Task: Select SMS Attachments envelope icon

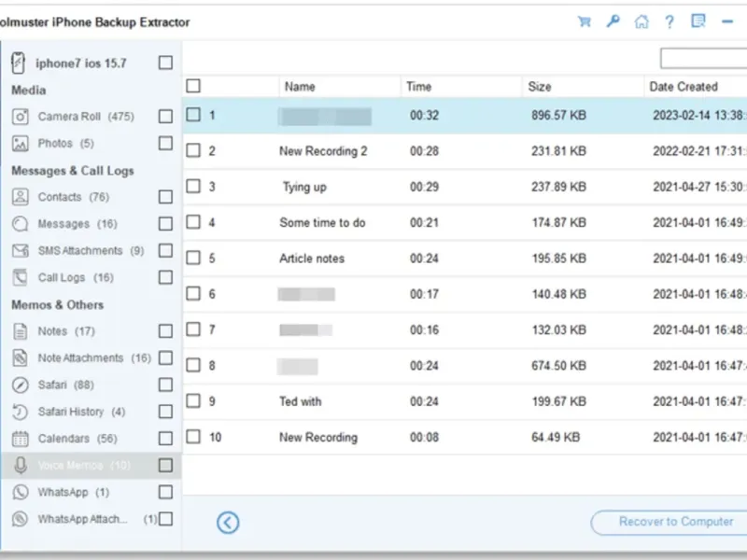Action: (20, 250)
